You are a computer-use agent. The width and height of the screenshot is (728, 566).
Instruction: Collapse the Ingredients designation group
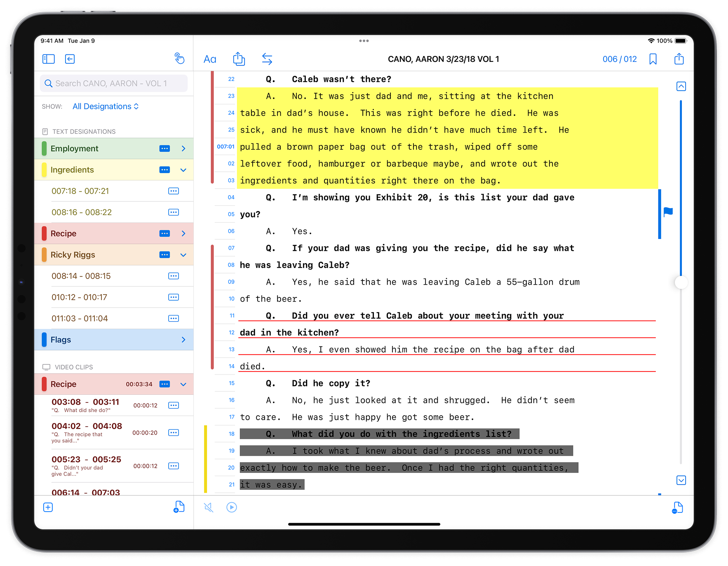coord(183,170)
